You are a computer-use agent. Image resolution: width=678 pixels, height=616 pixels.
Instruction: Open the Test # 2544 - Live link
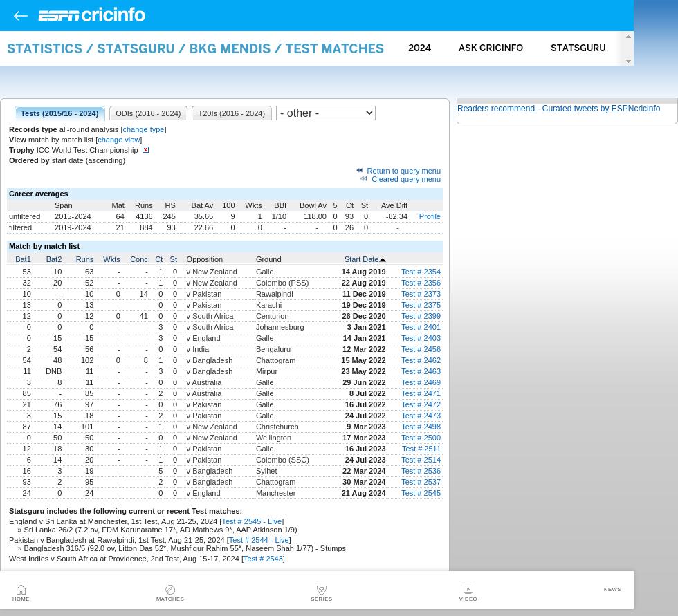tap(259, 541)
